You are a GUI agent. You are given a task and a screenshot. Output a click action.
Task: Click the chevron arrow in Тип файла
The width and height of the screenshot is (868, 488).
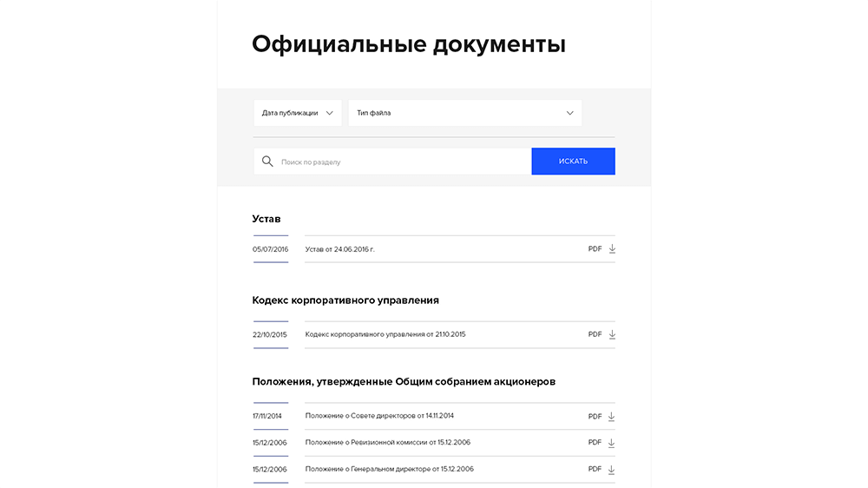[569, 113]
